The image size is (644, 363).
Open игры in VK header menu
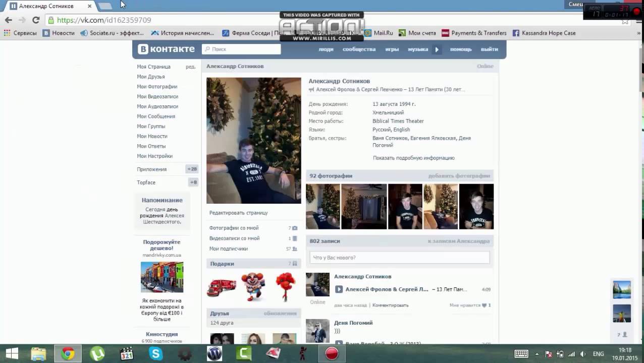pyautogui.click(x=392, y=49)
